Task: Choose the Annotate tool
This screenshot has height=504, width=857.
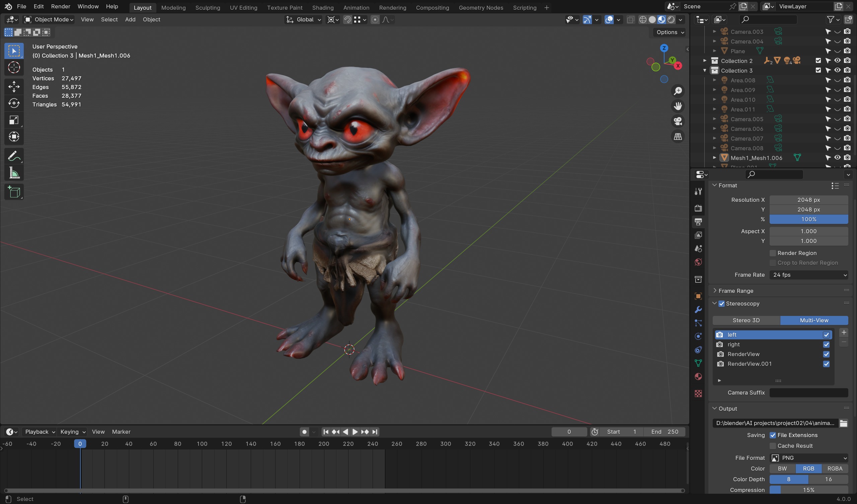Action: pyautogui.click(x=14, y=156)
